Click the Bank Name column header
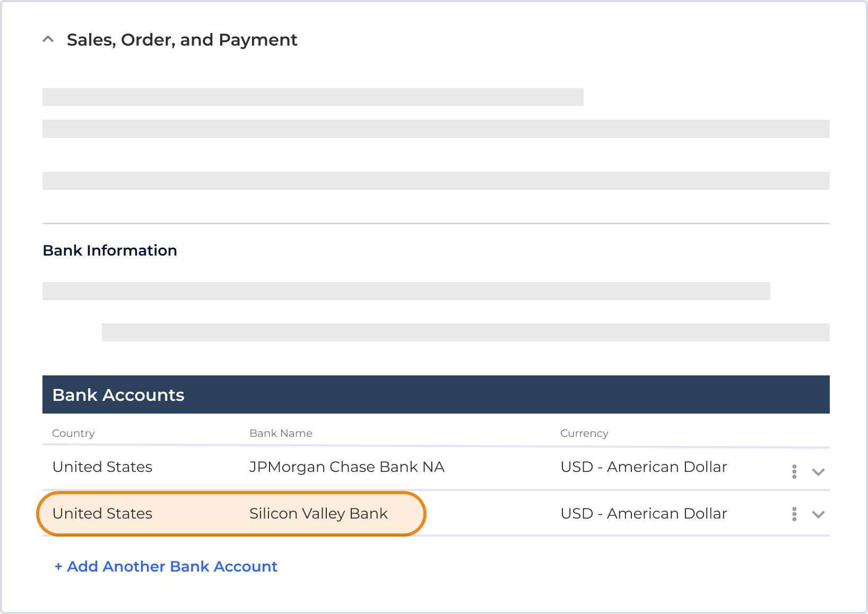Viewport: 868px width, 614px height. tap(281, 433)
